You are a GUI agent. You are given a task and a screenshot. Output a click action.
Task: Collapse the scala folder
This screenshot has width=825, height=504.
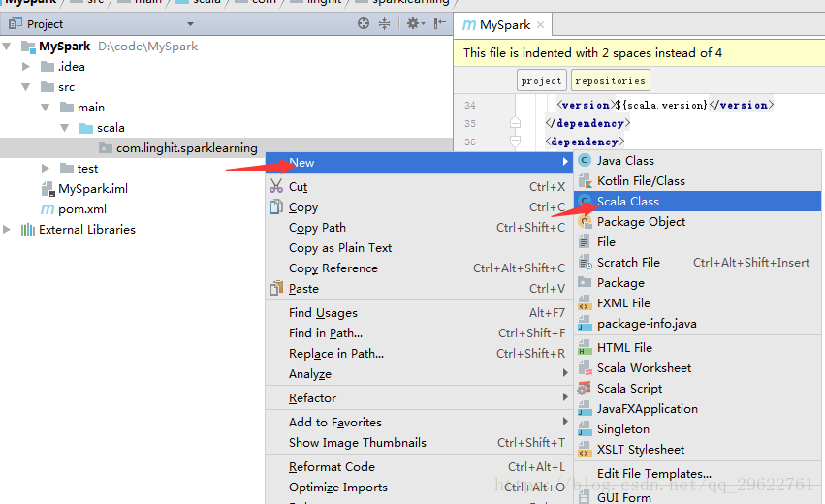[65, 128]
